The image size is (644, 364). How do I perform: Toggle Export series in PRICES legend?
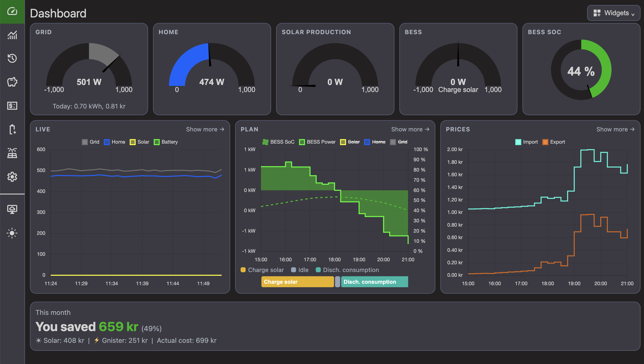pyautogui.click(x=554, y=142)
